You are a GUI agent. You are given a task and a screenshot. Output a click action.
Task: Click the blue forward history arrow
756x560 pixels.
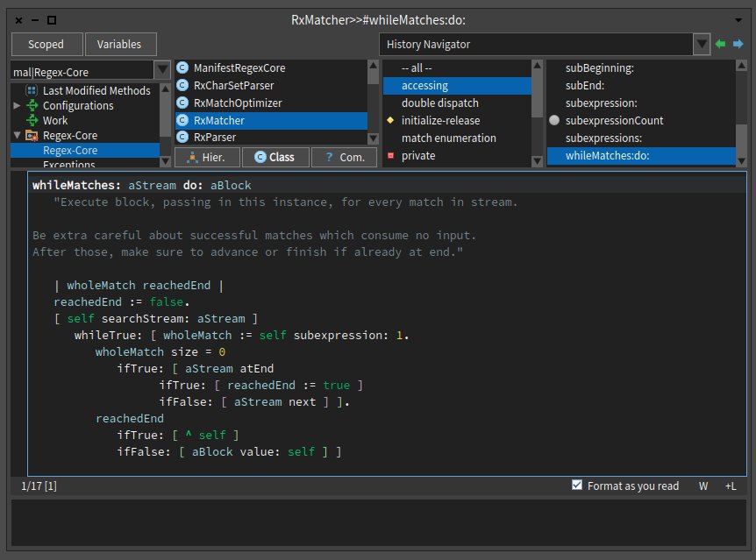pos(738,44)
